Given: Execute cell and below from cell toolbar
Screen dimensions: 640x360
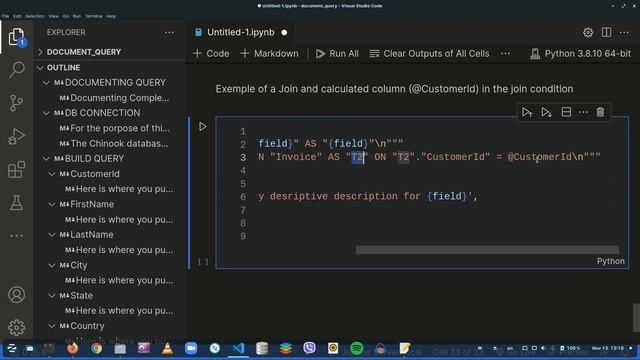Looking at the screenshot, I should click(546, 112).
